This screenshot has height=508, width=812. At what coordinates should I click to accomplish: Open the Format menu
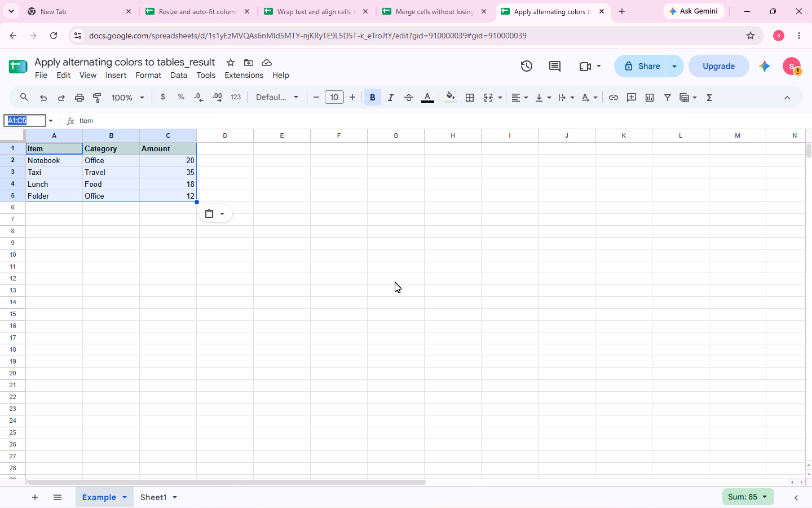(148, 75)
